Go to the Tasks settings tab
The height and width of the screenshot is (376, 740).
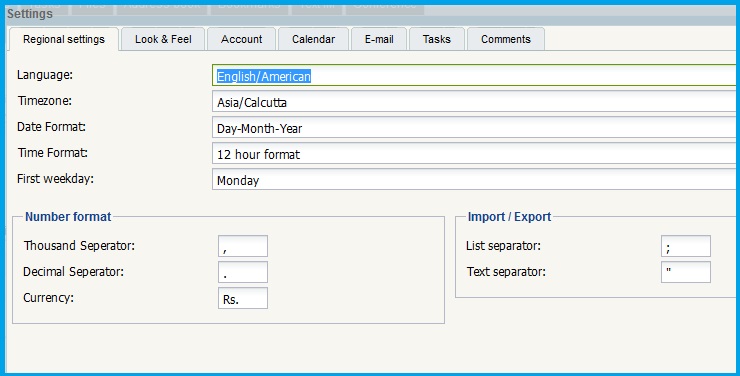(x=437, y=39)
